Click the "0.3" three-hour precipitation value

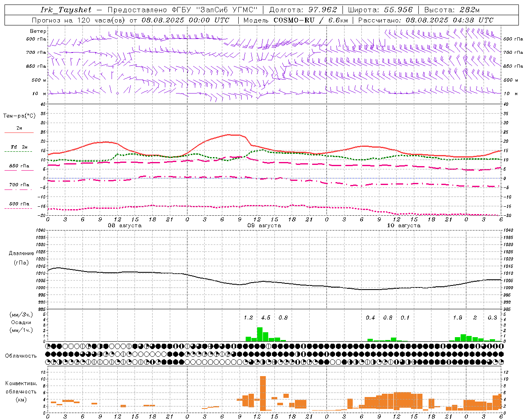[492, 318]
